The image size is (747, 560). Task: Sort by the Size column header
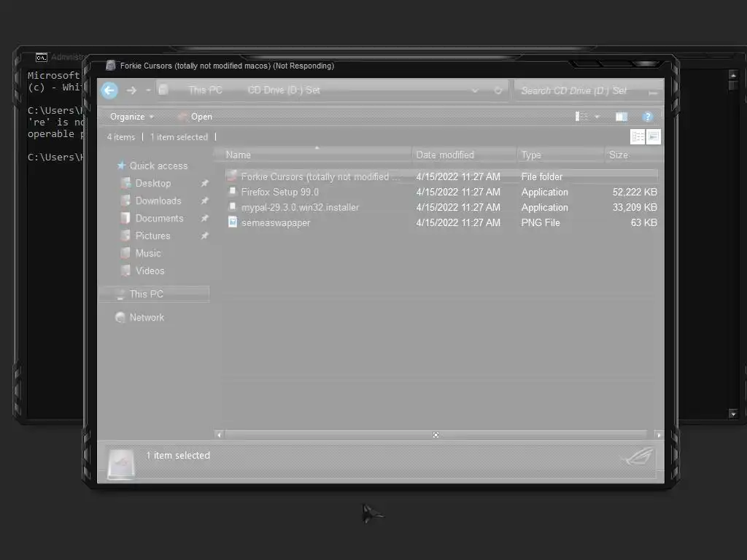pos(633,155)
